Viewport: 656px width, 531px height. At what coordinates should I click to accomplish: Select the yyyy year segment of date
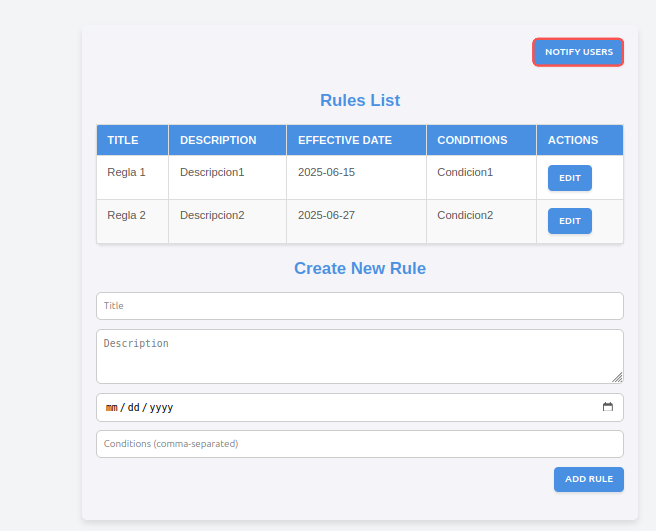click(x=161, y=407)
